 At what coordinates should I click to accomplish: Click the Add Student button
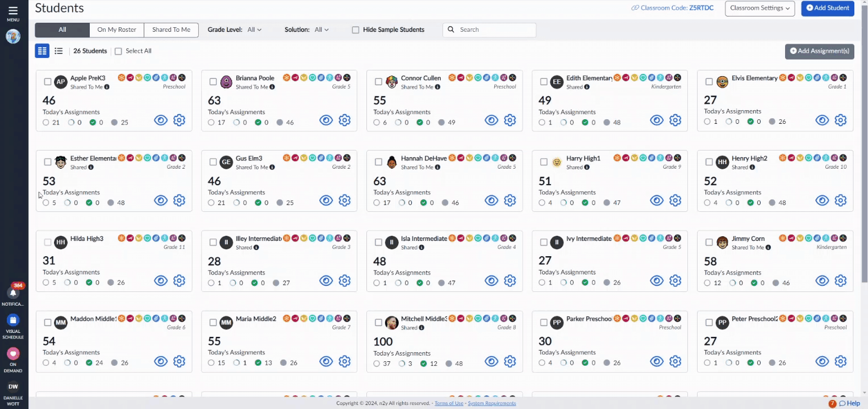click(x=828, y=8)
